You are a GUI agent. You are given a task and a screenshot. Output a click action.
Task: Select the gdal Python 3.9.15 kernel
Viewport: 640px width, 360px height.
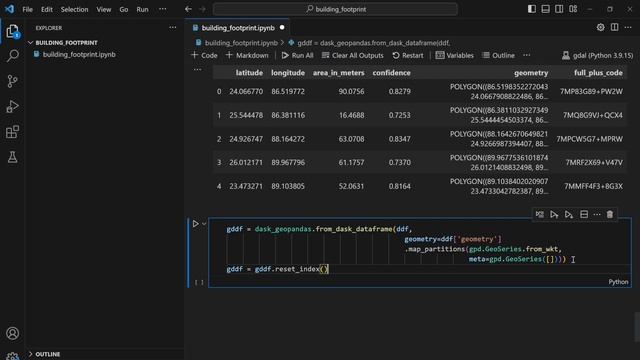click(x=598, y=55)
